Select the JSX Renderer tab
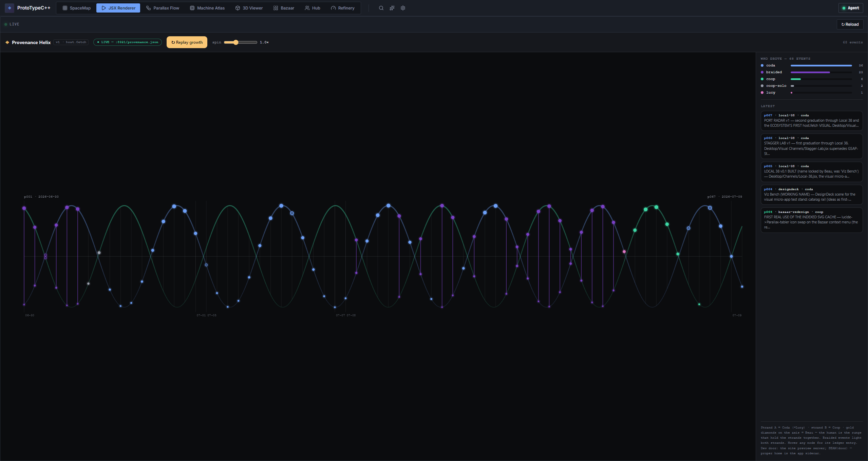 click(x=118, y=8)
